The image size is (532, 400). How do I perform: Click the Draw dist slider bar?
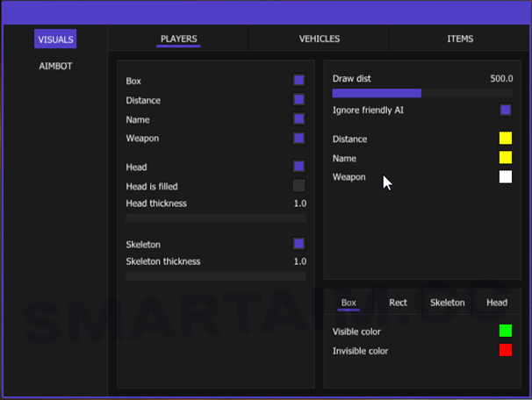click(x=422, y=93)
